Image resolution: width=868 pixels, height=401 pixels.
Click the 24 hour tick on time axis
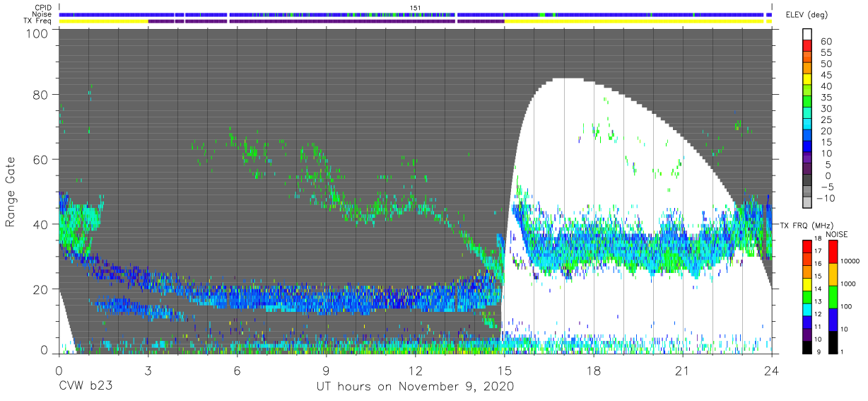[771, 370]
